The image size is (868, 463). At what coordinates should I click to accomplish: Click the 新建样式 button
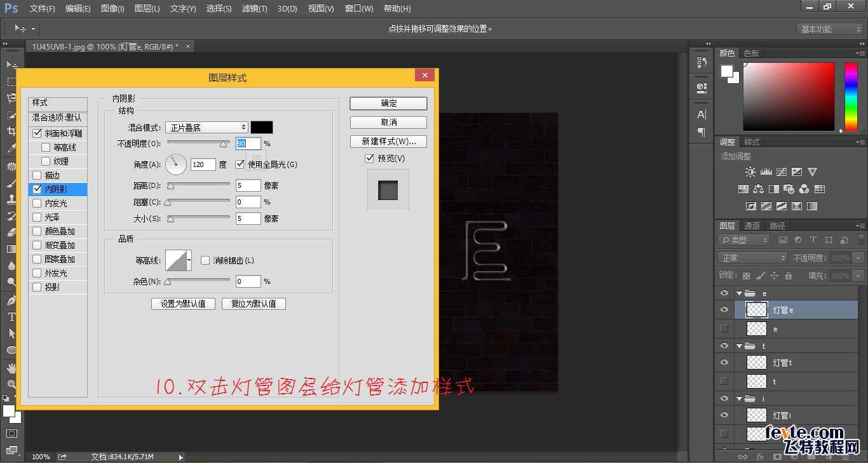coord(388,141)
